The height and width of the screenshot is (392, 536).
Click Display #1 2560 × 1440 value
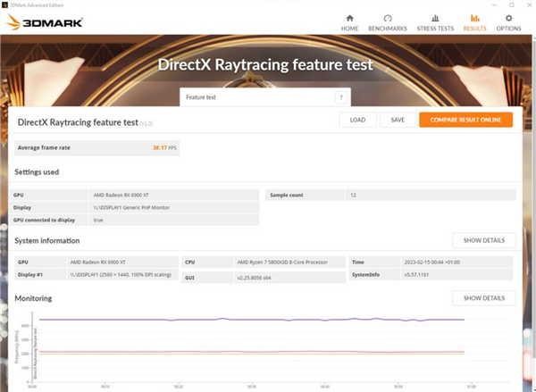pos(122,274)
